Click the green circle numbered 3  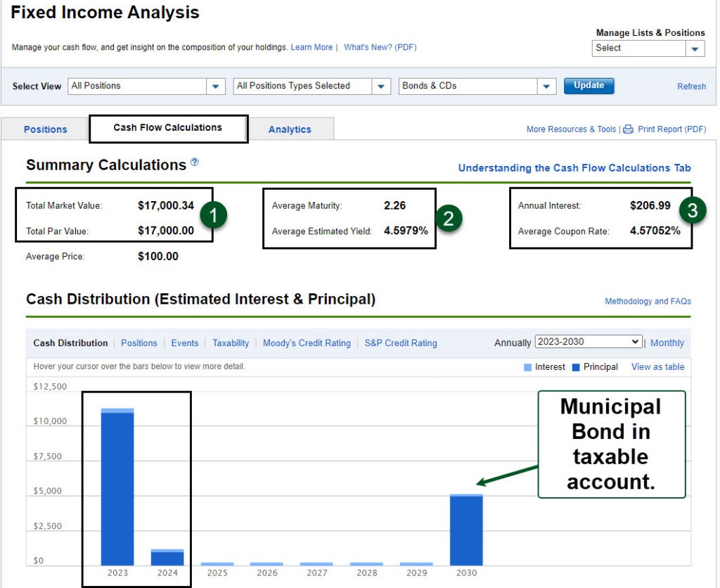point(692,210)
